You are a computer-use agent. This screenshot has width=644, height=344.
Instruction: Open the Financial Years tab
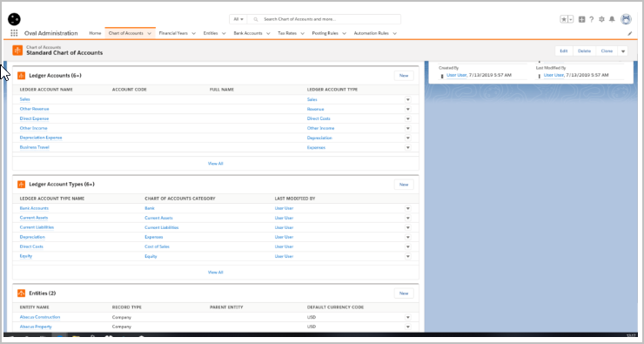173,33
